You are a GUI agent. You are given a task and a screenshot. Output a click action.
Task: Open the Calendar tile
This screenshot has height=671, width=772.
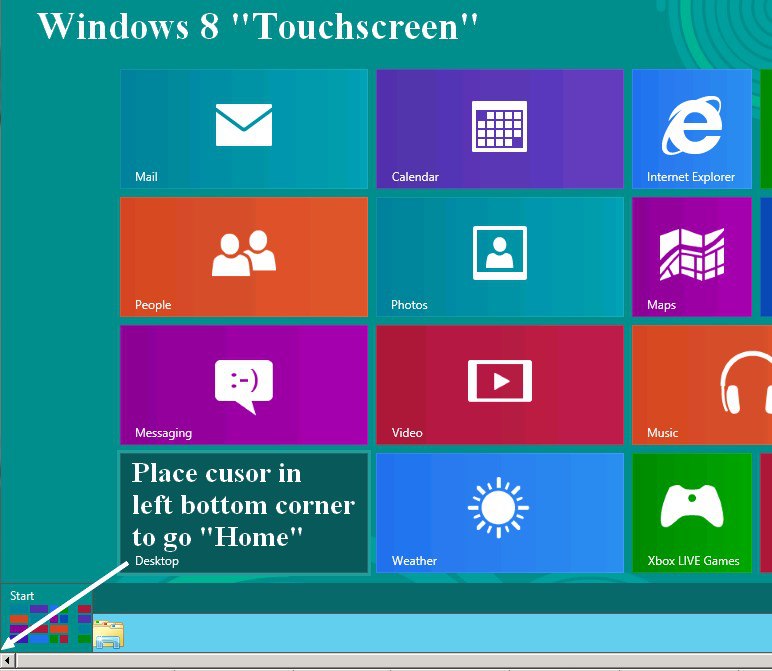pyautogui.click(x=500, y=129)
